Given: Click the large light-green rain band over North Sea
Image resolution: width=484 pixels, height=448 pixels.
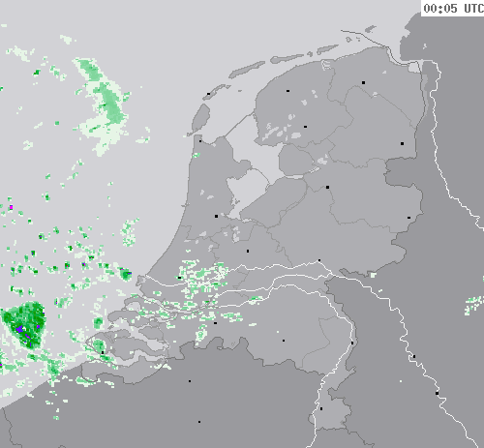Looking at the screenshot, I should pyautogui.click(x=104, y=106).
